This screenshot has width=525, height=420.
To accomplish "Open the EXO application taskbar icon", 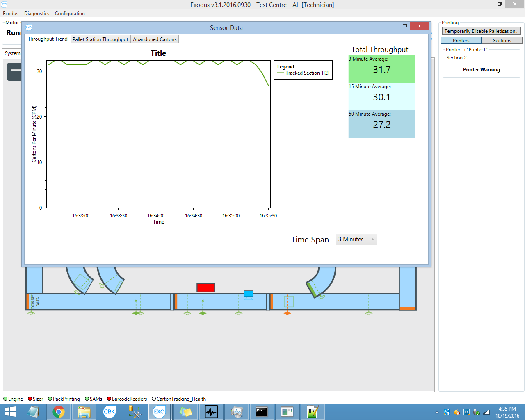I will (160, 412).
